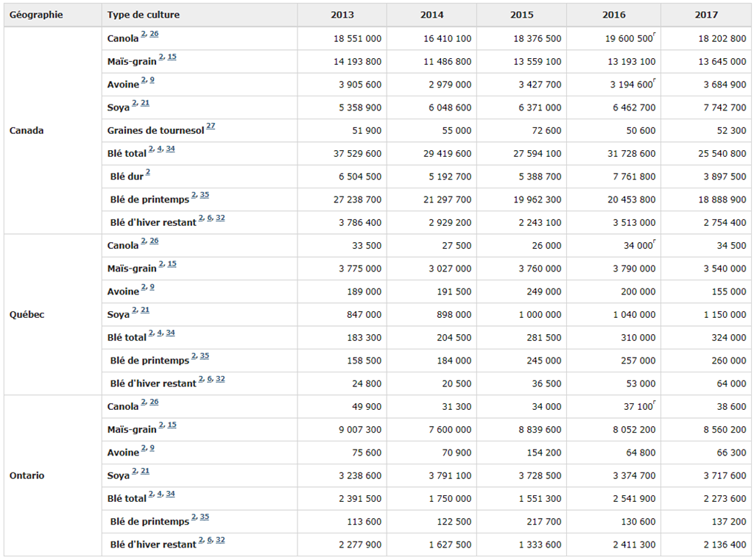Image resolution: width=754 pixels, height=560 pixels.
Task: Click footnote 6 on Canada's Blé d'hiver restant
Action: tap(210, 218)
